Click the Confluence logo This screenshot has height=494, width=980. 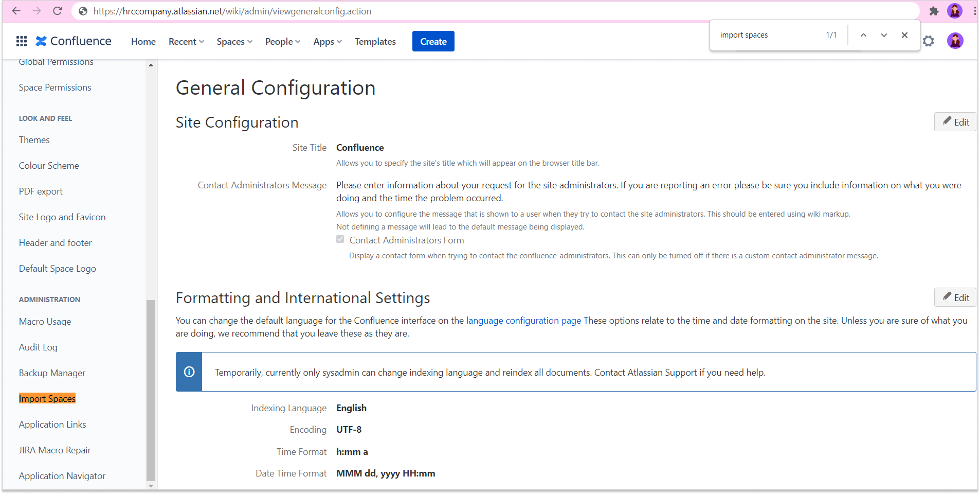point(74,41)
